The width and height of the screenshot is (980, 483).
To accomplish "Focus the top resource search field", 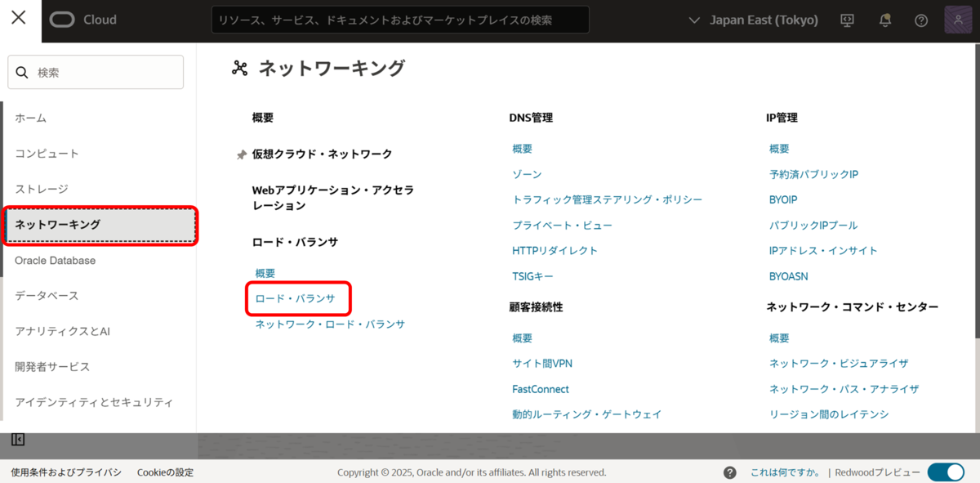I will (x=400, y=20).
